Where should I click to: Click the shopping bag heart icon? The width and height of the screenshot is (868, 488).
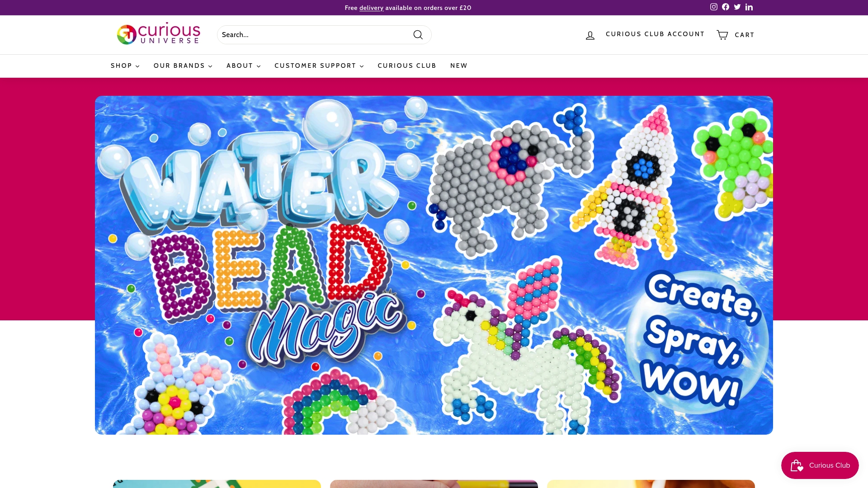[797, 465]
